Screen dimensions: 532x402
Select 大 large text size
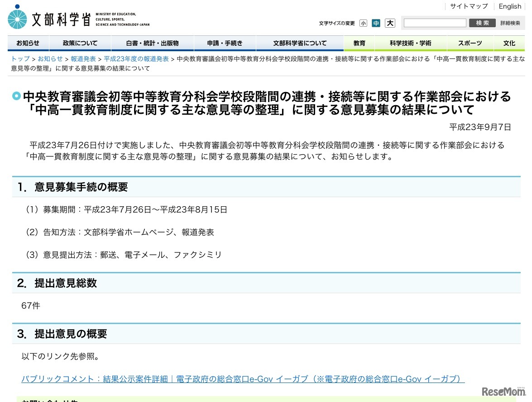389,23
